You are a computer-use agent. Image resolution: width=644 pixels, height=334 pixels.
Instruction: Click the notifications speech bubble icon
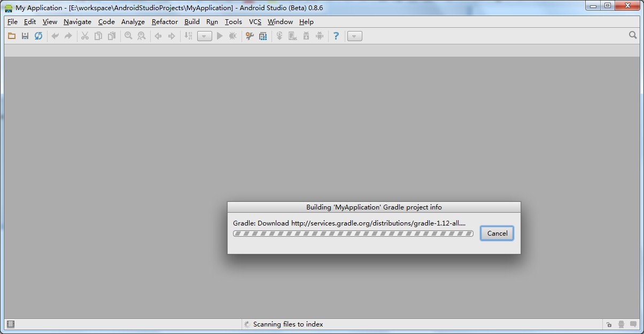click(633, 324)
